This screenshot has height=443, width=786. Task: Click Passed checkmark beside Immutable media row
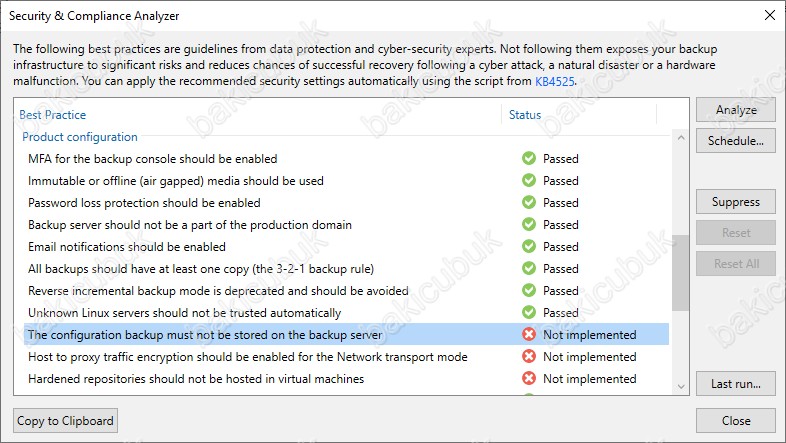(x=529, y=180)
